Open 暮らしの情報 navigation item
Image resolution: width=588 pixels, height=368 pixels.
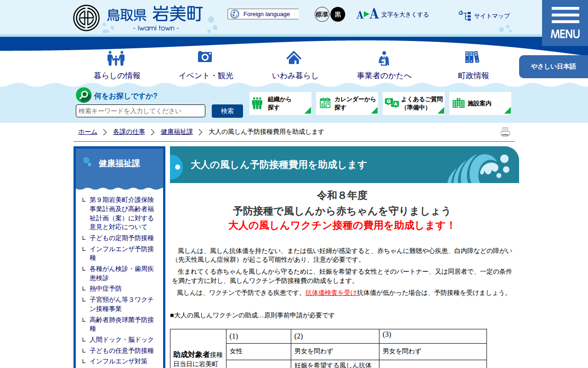tap(117, 76)
